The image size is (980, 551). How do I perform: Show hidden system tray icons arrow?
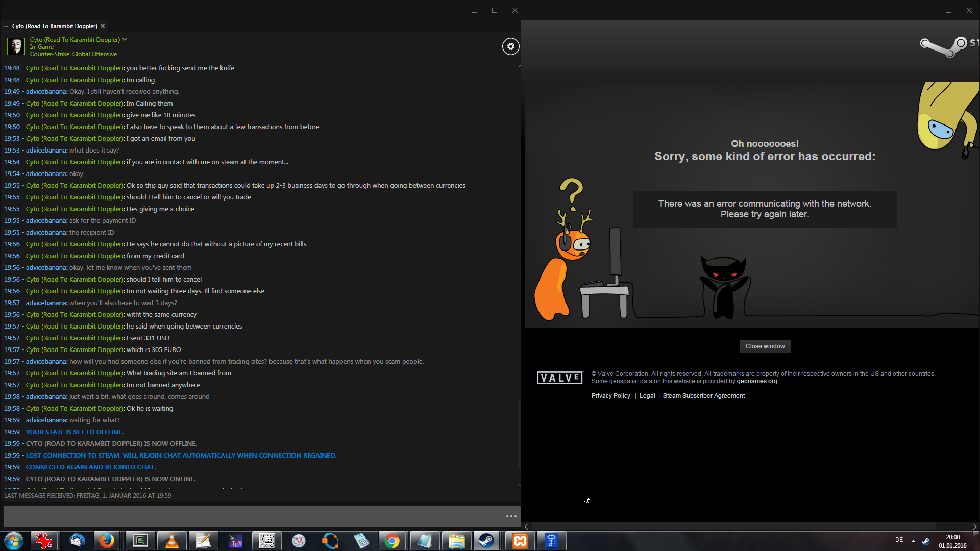(913, 541)
